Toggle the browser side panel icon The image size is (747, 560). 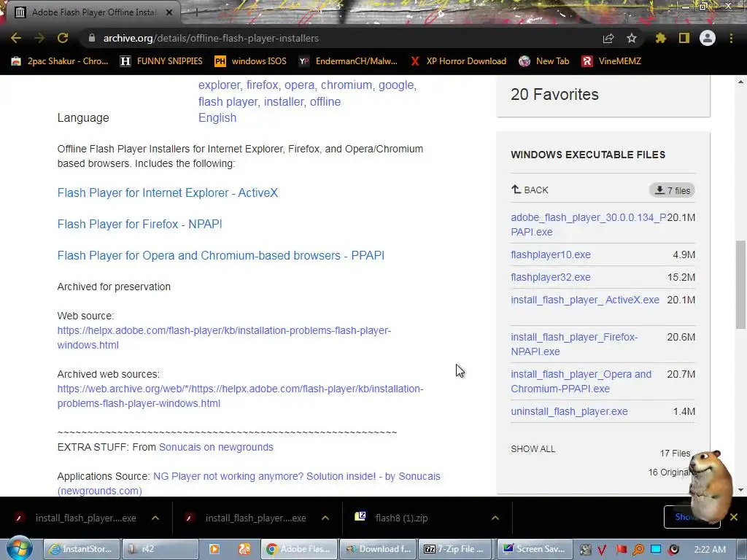coord(684,38)
